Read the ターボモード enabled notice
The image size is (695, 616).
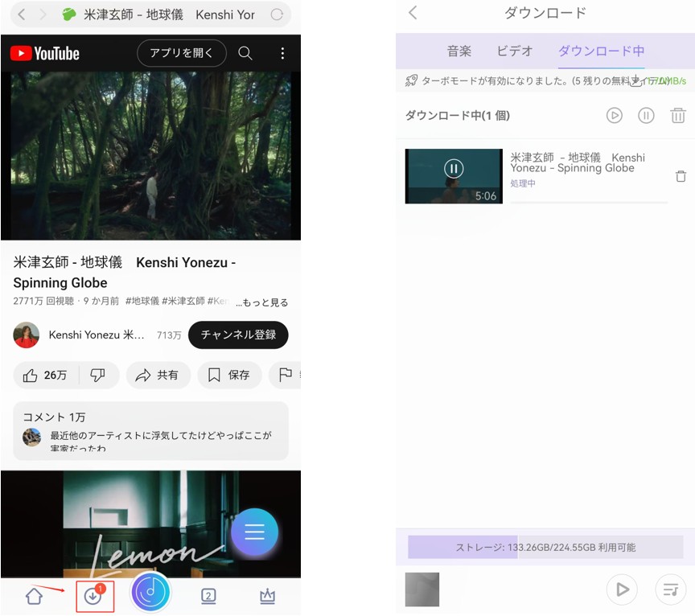pyautogui.click(x=545, y=80)
